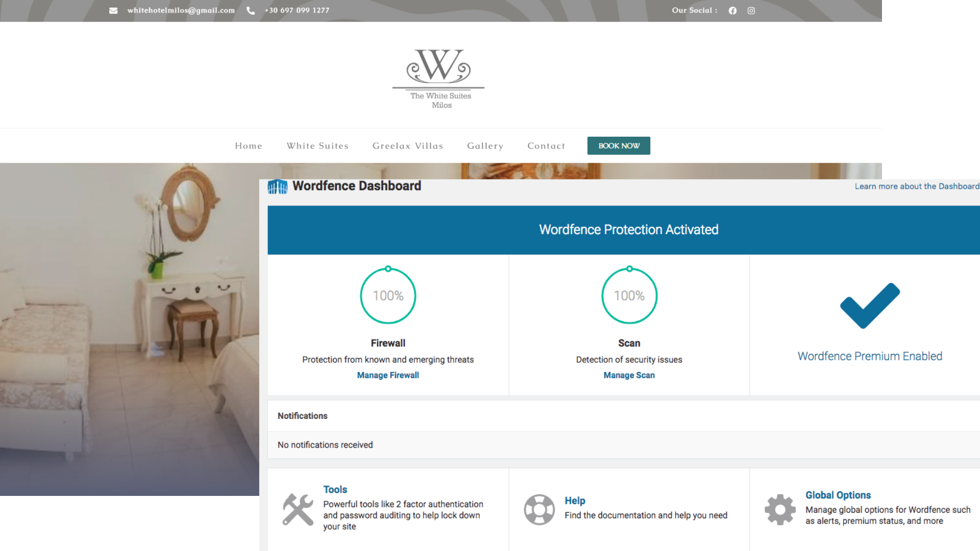The height and width of the screenshot is (551, 980).
Task: Open the Manage Firewall link
Action: (x=388, y=375)
